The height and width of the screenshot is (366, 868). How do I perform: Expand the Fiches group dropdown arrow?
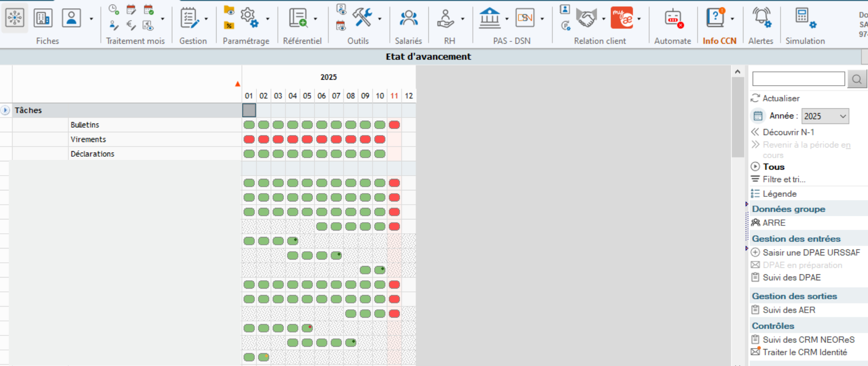click(91, 19)
